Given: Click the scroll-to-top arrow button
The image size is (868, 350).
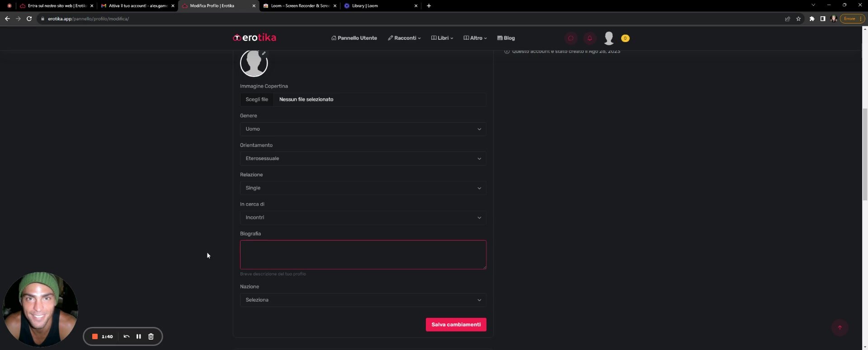Looking at the screenshot, I should click(840, 328).
